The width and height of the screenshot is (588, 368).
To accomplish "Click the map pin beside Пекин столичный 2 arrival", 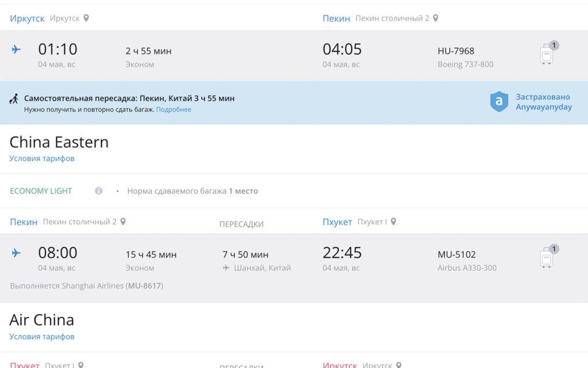I will 436,18.
